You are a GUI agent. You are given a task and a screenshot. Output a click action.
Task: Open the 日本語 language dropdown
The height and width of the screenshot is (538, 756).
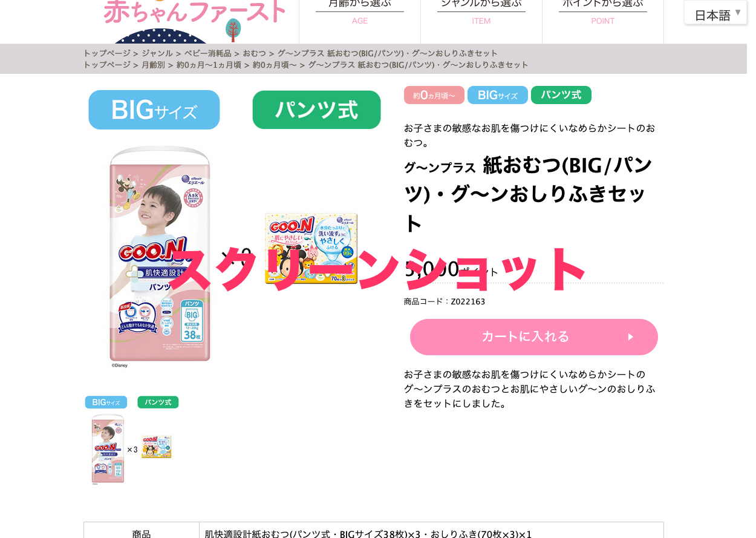click(x=716, y=13)
